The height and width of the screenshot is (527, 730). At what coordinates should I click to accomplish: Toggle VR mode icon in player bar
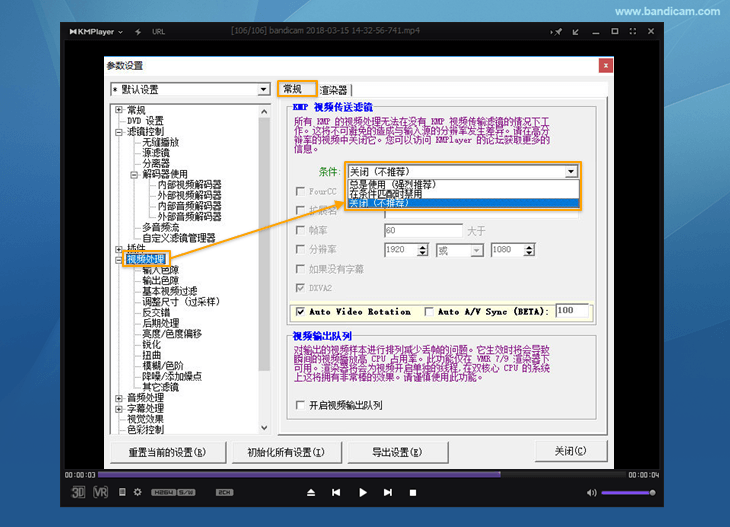[101, 492]
